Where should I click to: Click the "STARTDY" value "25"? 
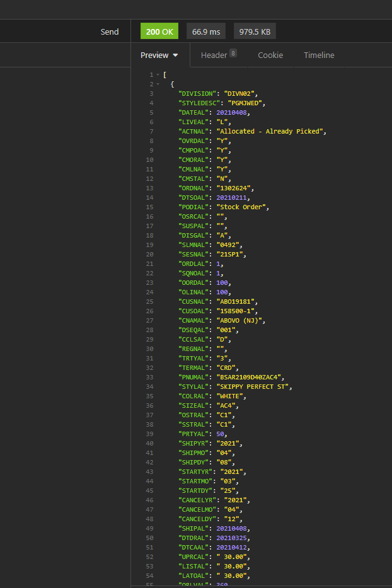228,491
